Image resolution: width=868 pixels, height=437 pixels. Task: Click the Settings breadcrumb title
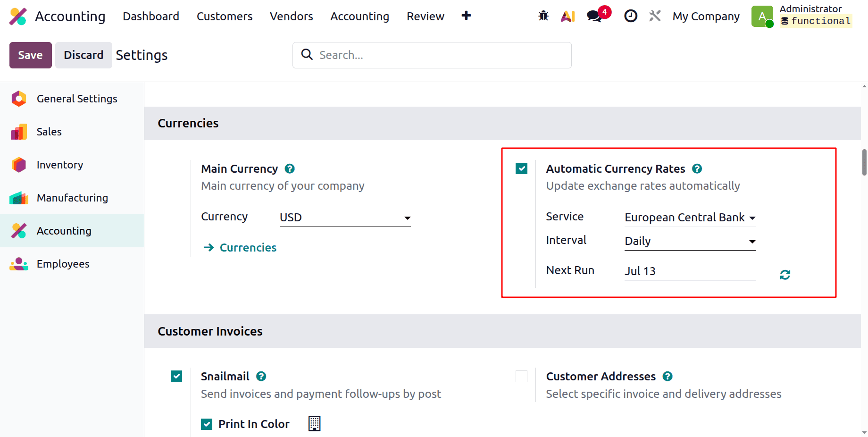tap(142, 55)
